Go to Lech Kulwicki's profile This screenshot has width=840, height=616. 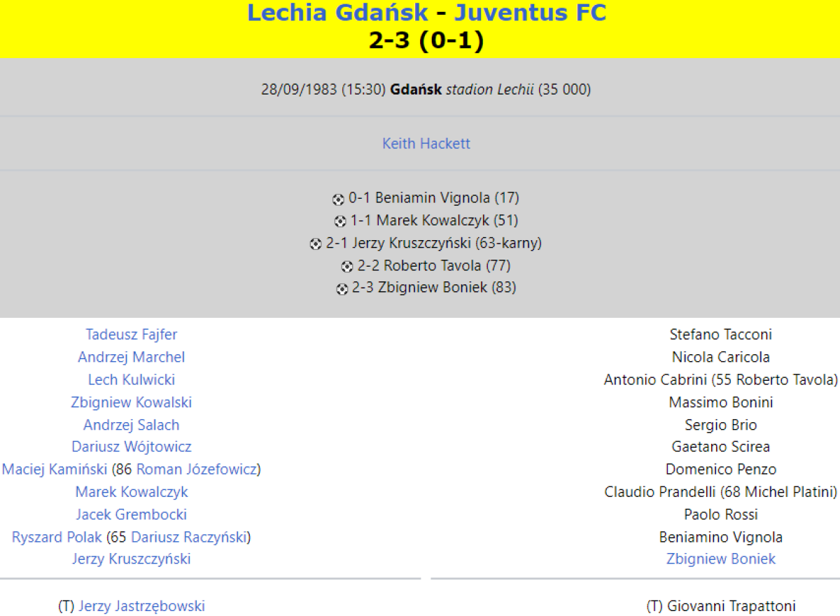tap(132, 379)
